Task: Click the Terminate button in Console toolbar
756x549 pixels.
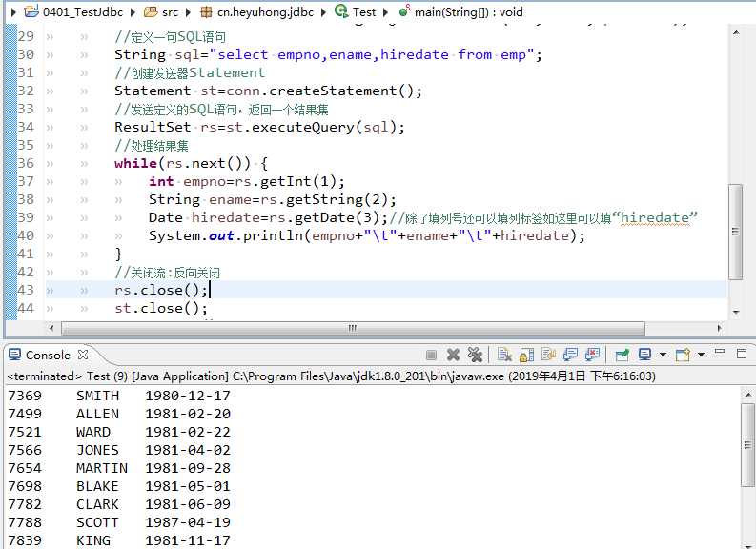Action: (x=432, y=356)
